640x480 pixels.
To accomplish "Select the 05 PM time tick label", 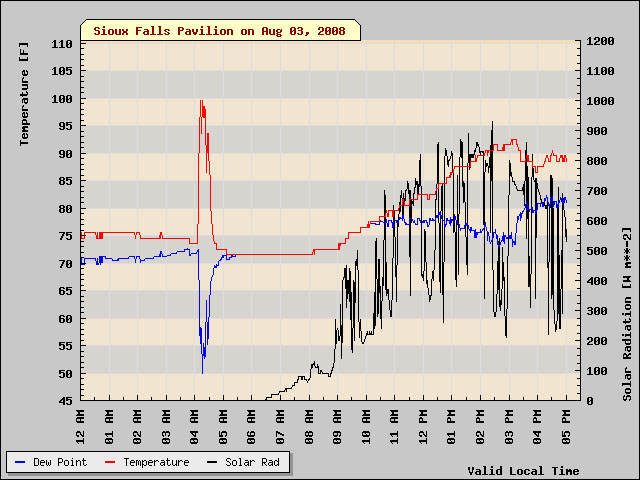I will tap(566, 425).
